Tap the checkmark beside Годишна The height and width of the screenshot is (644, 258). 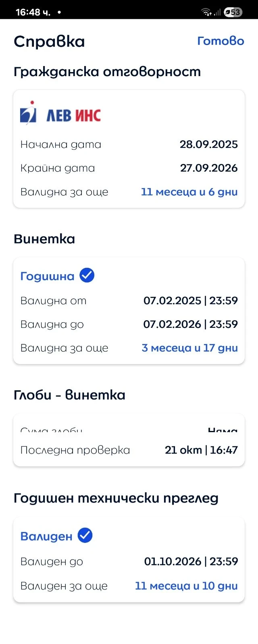coord(87,275)
